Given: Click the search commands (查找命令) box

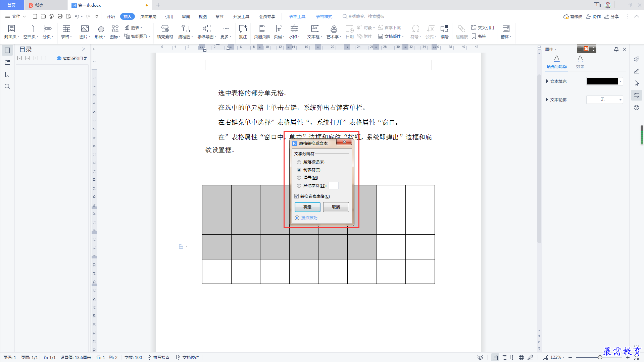Looking at the screenshot, I should [x=363, y=16].
